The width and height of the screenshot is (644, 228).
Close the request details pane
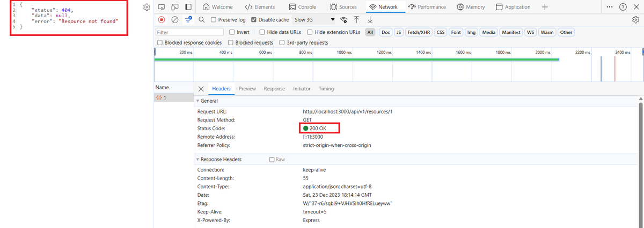[201, 89]
